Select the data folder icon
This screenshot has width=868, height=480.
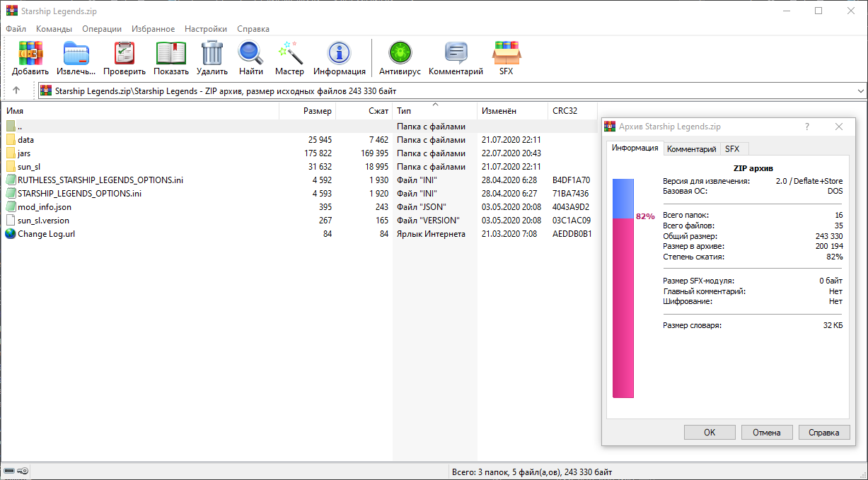click(11, 140)
